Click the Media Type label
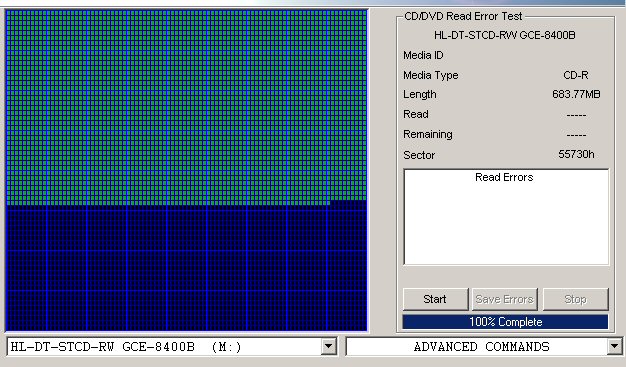 [x=430, y=75]
